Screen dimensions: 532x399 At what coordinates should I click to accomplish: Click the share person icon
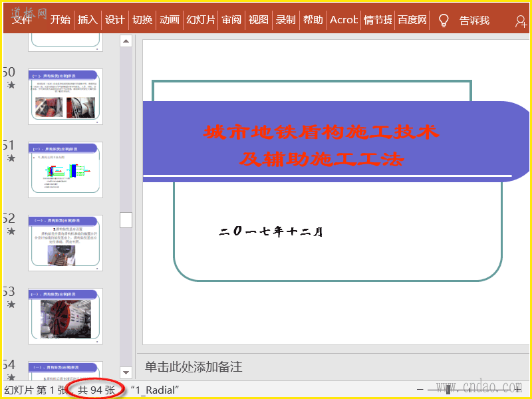tap(520, 21)
